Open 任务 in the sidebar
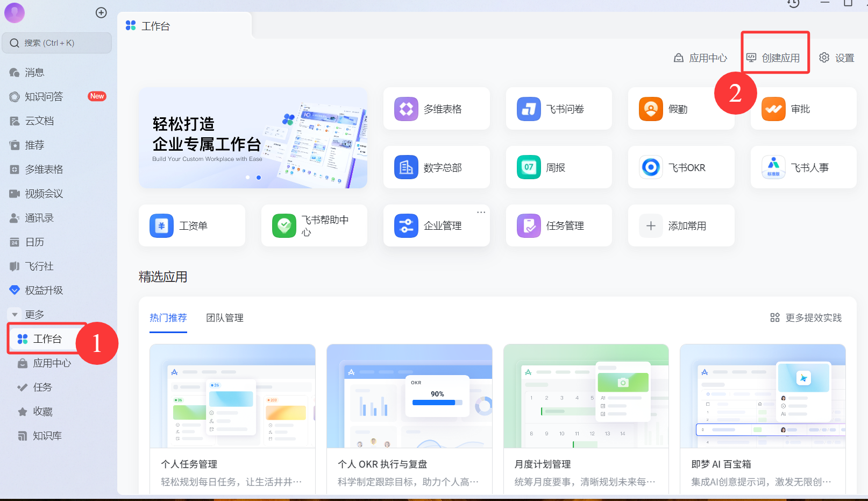 click(x=42, y=387)
